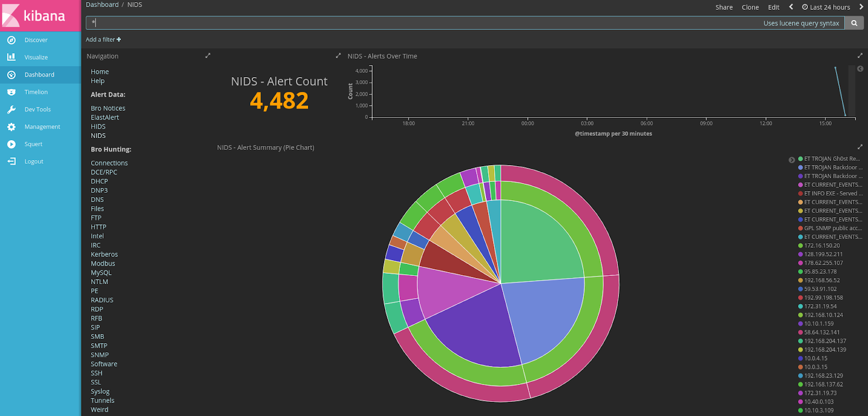Open the Bro Notices dashboard link
This screenshot has height=416, width=868.
(x=108, y=108)
